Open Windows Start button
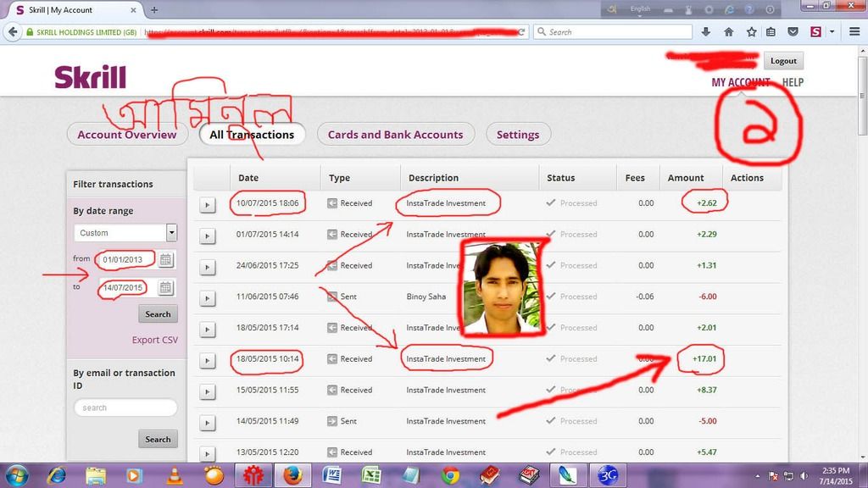The image size is (868, 488). click(x=17, y=476)
